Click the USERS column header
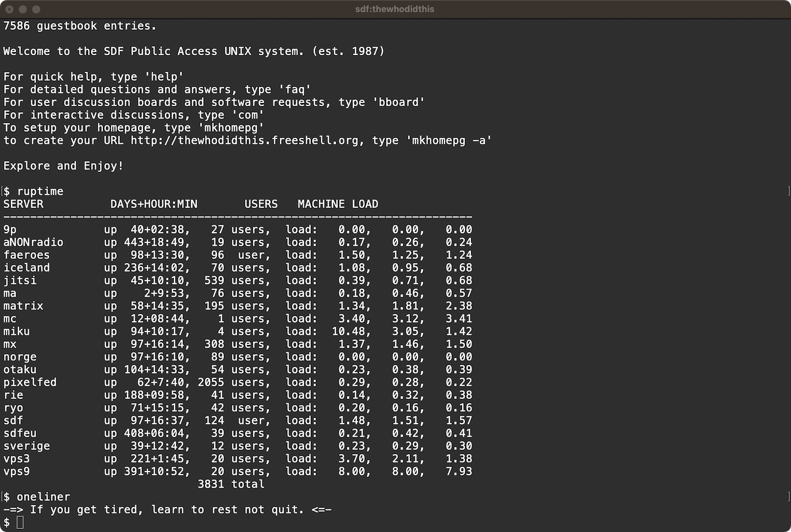This screenshot has width=791, height=532. pyautogui.click(x=261, y=204)
